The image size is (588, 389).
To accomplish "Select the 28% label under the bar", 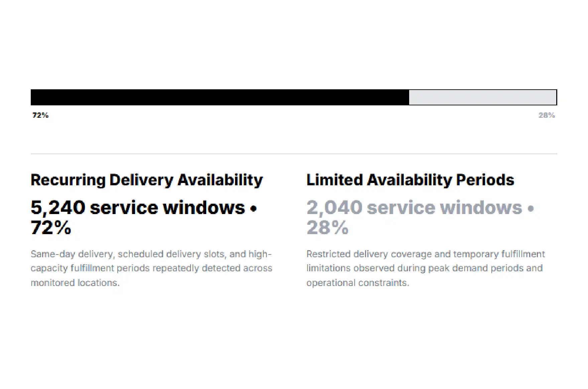I will click(x=547, y=115).
